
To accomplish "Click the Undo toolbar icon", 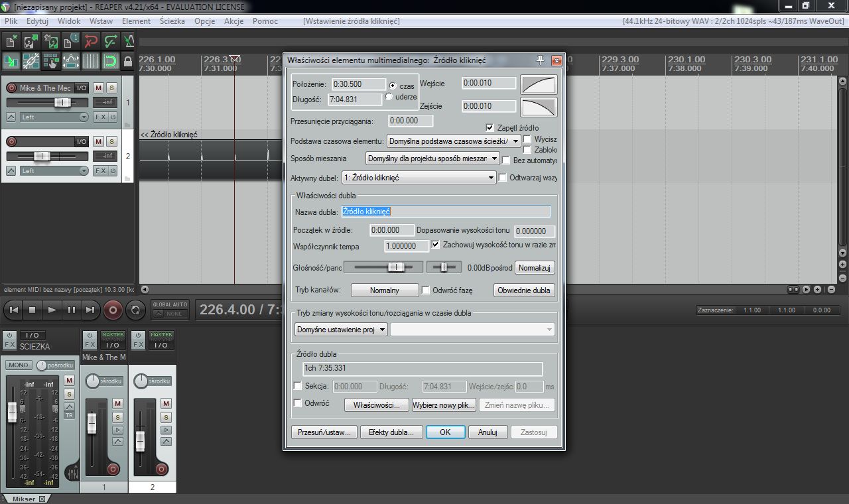I will tap(90, 41).
